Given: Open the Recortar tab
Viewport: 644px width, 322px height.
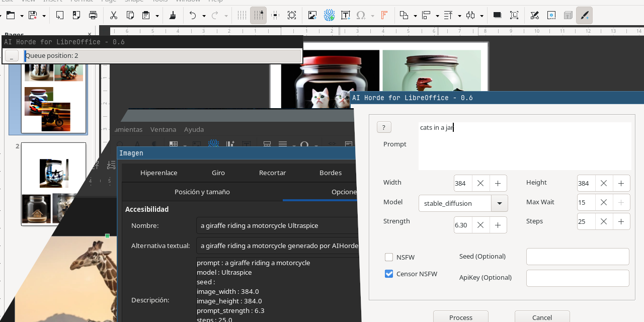Looking at the screenshot, I should pyautogui.click(x=272, y=173).
